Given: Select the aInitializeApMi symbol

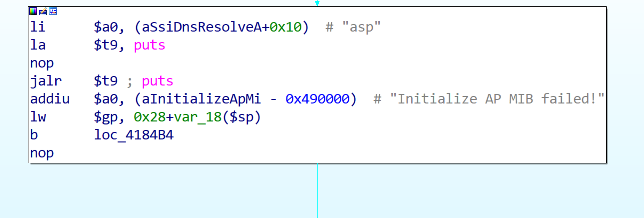Looking at the screenshot, I should click(x=201, y=99).
